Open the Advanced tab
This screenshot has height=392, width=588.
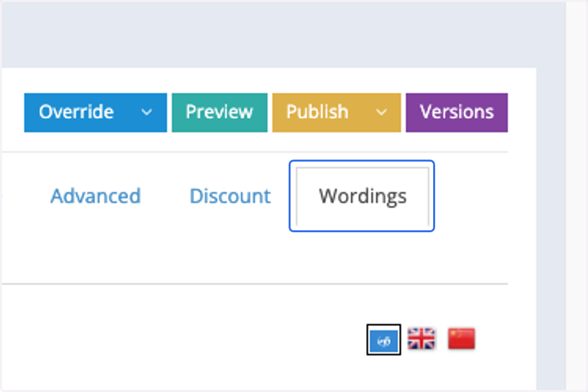pyautogui.click(x=96, y=196)
